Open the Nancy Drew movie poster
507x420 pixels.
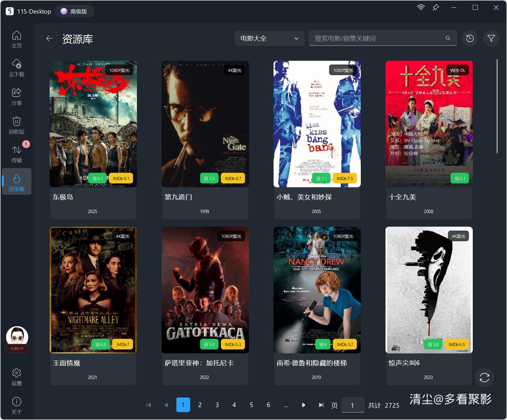click(317, 290)
